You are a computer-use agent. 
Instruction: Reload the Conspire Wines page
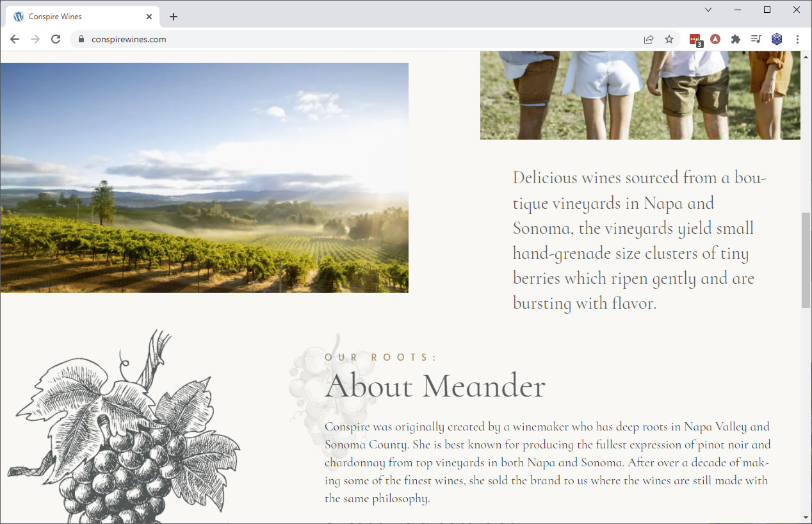click(x=56, y=39)
